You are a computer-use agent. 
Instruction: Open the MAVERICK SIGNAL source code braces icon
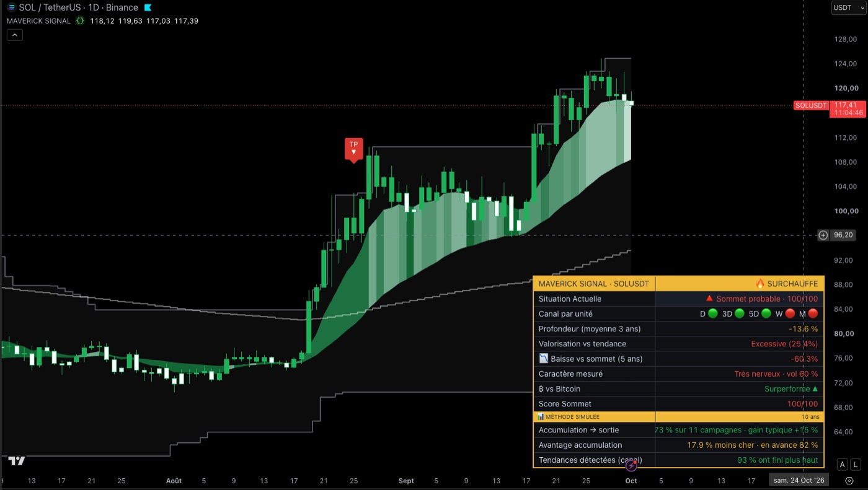80,20
